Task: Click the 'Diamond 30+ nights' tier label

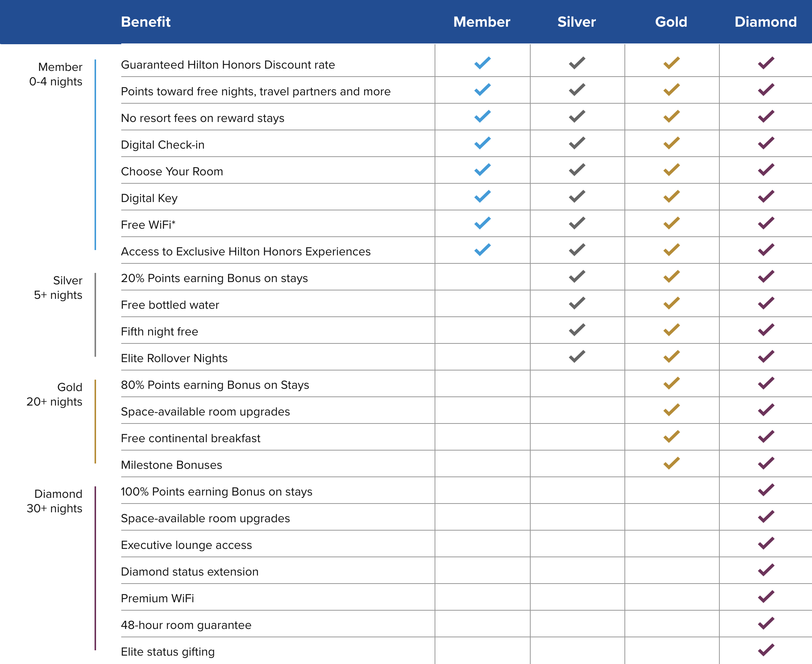Action: (x=54, y=501)
